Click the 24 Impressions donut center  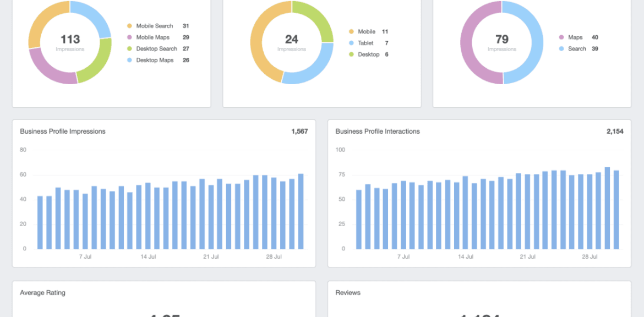coord(292,42)
